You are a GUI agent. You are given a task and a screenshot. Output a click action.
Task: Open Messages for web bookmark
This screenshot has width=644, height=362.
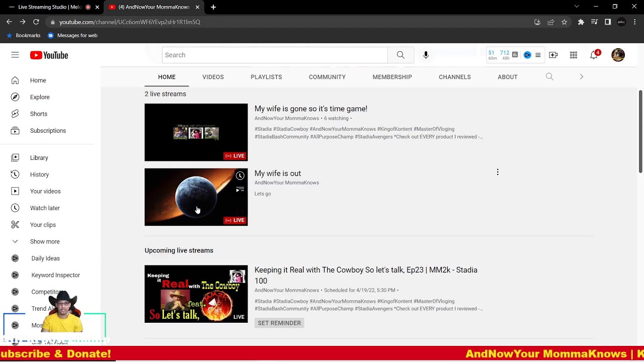pyautogui.click(x=72, y=35)
